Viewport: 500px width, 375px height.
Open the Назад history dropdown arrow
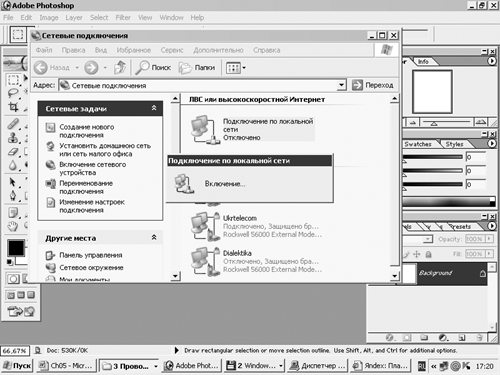[77, 68]
